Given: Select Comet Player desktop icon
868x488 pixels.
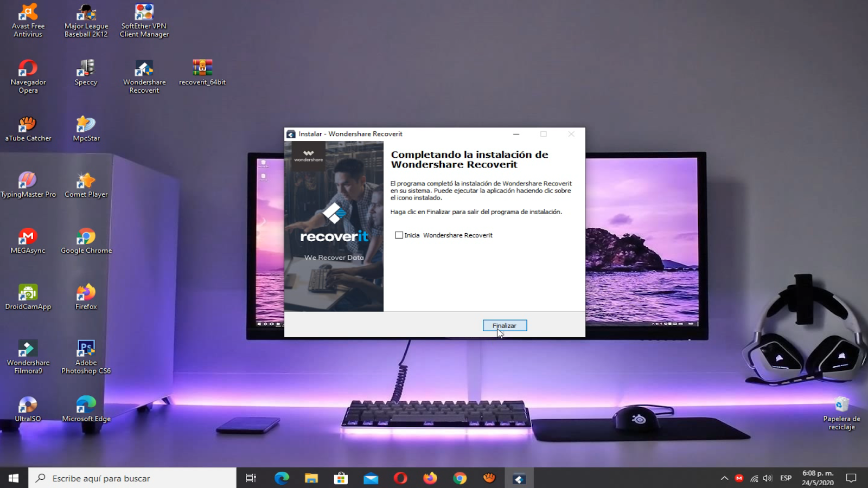Looking at the screenshot, I should 86,185.
